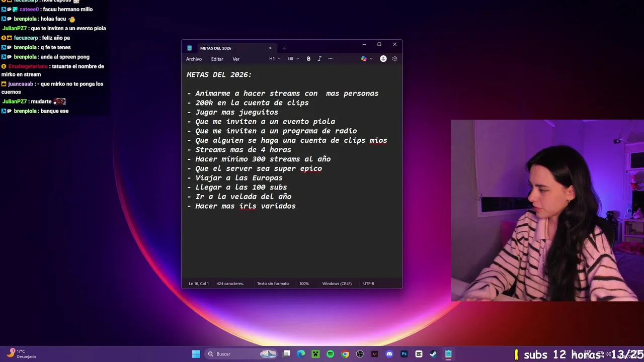Screen dimensions: 644x362
Task: Open the Ver menu
Action: [x=236, y=59]
